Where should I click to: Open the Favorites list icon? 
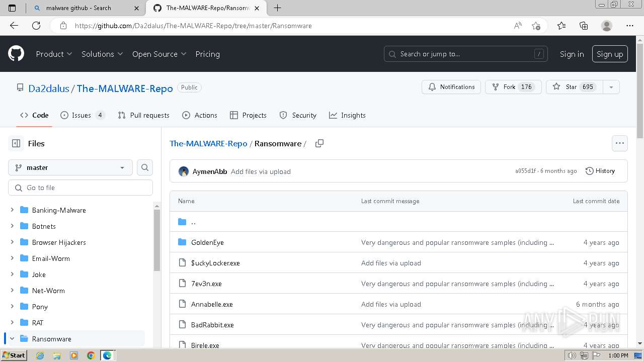point(561,26)
